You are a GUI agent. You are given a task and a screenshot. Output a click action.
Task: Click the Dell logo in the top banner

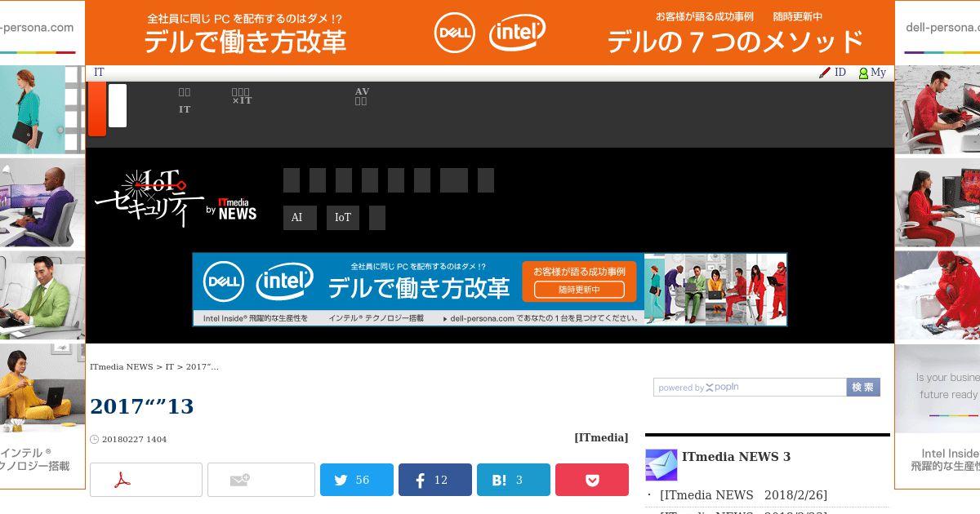(455, 33)
